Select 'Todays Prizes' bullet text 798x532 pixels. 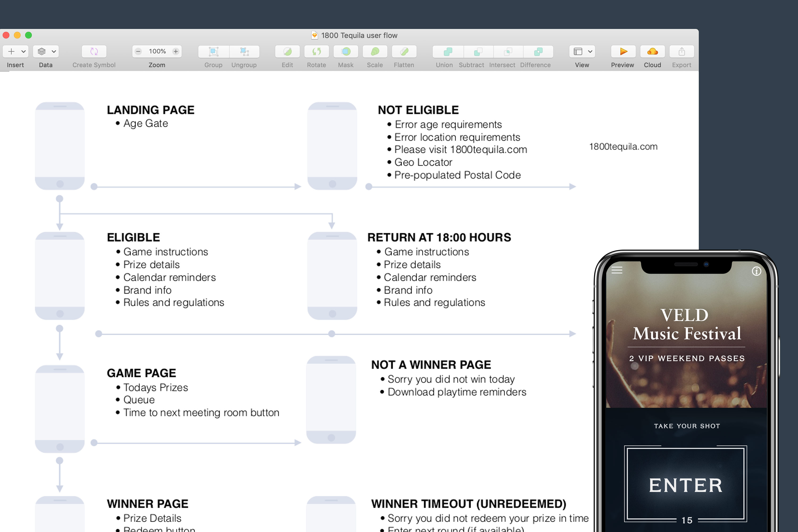155,387
